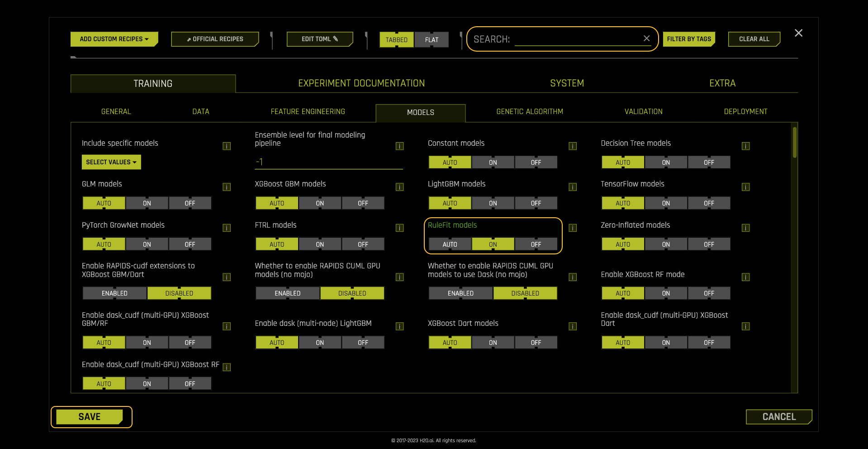The height and width of the screenshot is (449, 868).
Task: Switch to Experiment Documentation tab
Action: click(361, 83)
